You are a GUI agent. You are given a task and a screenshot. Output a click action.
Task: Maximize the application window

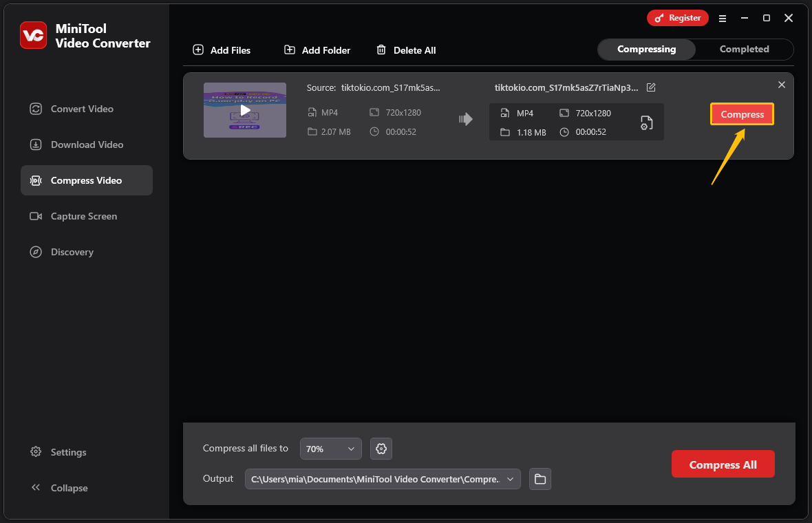[767, 18]
